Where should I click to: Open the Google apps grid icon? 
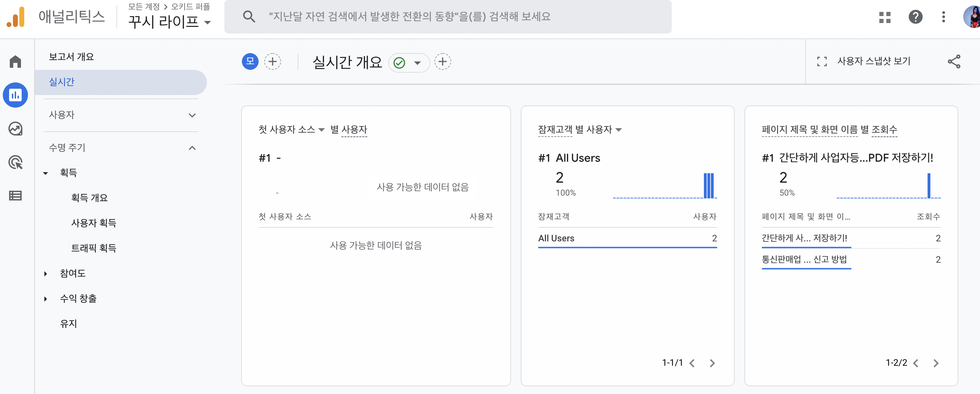tap(885, 17)
